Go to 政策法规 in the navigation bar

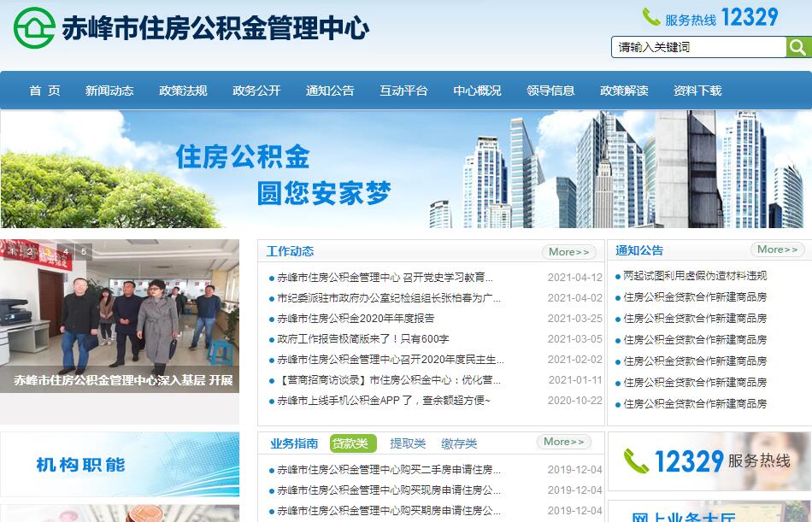coord(183,91)
